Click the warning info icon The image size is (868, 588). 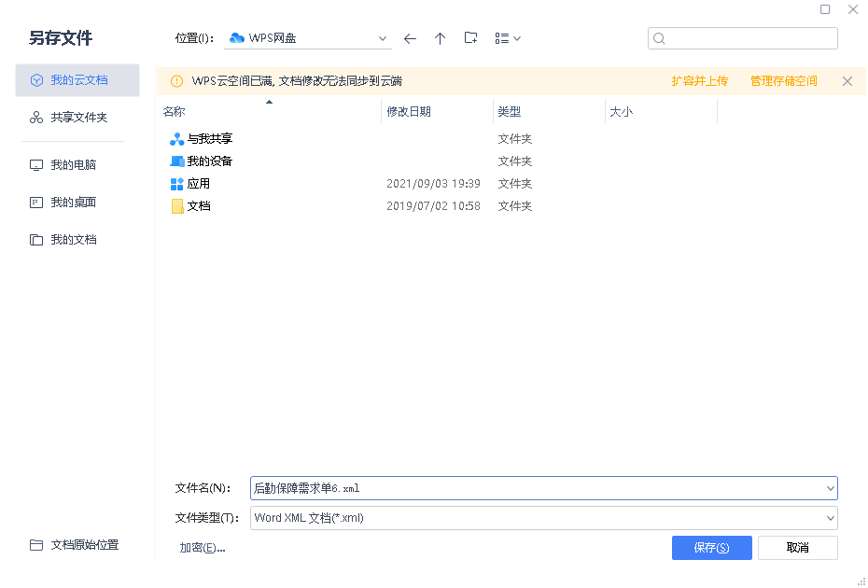pos(176,81)
